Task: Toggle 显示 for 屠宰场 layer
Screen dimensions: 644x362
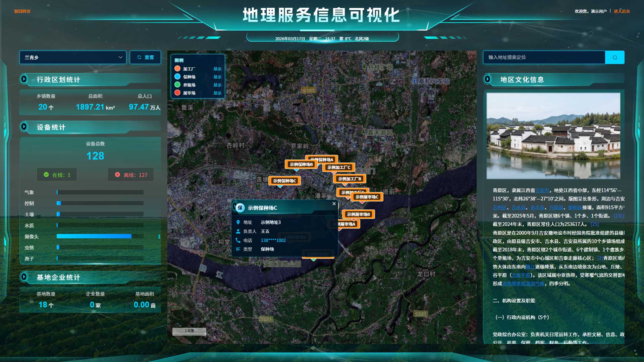Action: point(217,93)
